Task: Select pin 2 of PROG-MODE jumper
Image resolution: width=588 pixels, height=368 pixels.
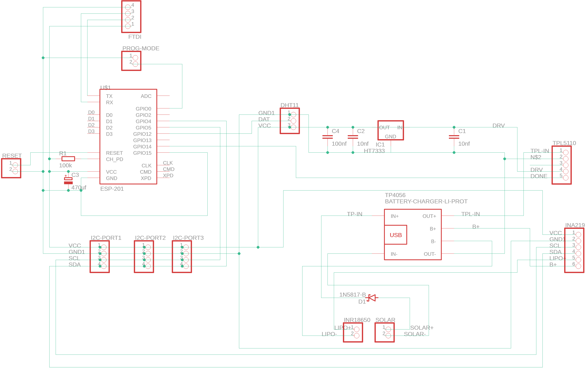Action: tap(136, 64)
